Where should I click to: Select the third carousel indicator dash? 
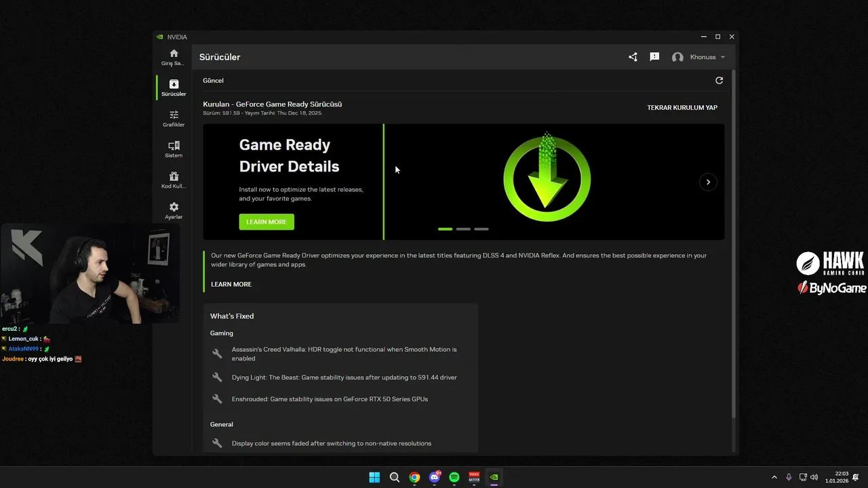(481, 229)
